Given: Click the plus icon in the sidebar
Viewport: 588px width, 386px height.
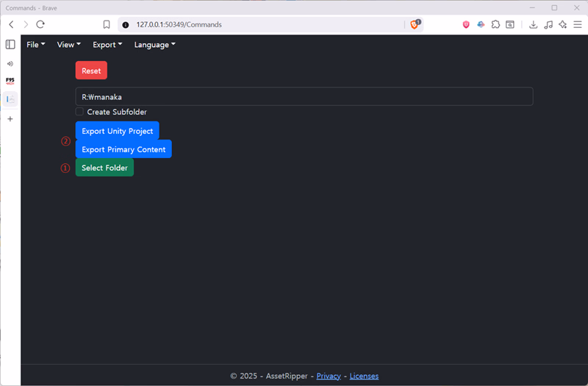Looking at the screenshot, I should tap(10, 118).
